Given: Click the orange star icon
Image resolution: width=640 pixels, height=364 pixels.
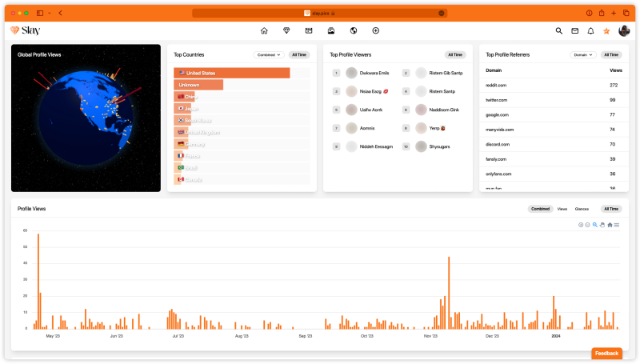Looking at the screenshot, I should point(606,31).
